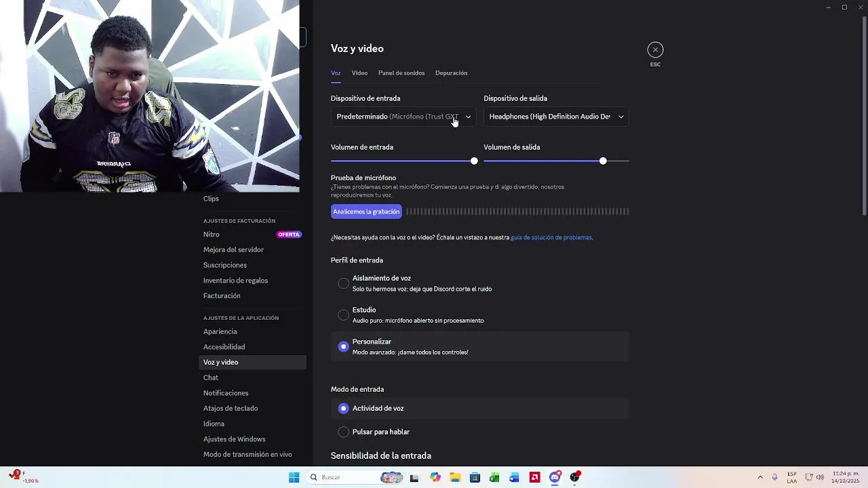Open the clock and date panel
This screenshot has width=868, height=488.
(x=846, y=478)
